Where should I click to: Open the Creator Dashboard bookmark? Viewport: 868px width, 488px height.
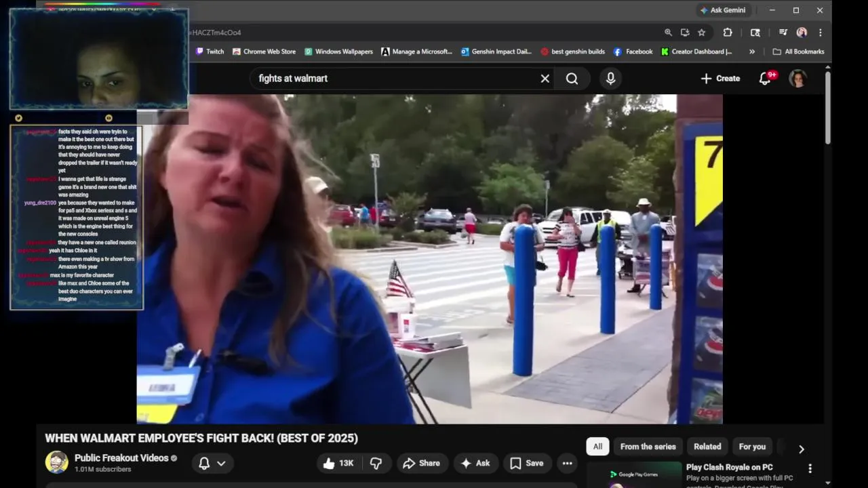coord(697,52)
